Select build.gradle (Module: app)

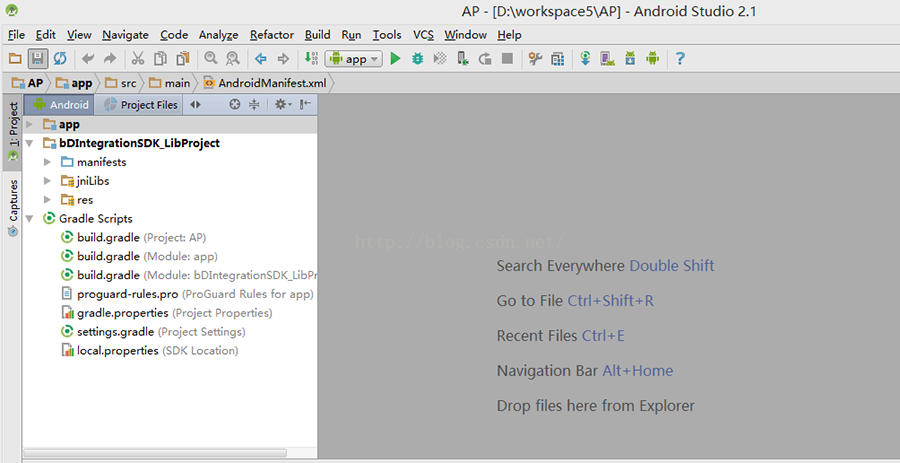pyautogui.click(x=139, y=256)
